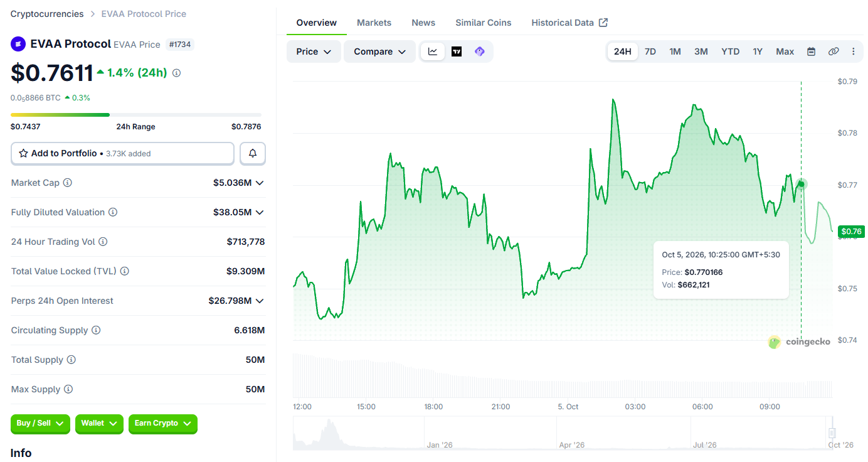Open the Wallet dropdown
868x462 pixels.
click(99, 424)
